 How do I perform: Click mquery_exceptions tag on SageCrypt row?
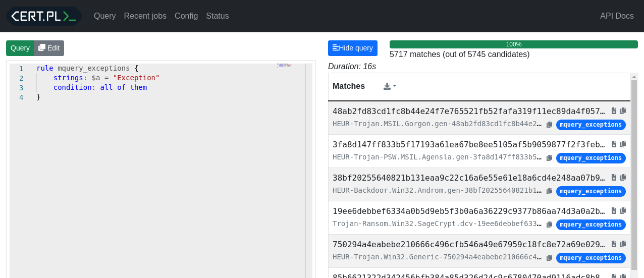[591, 225]
